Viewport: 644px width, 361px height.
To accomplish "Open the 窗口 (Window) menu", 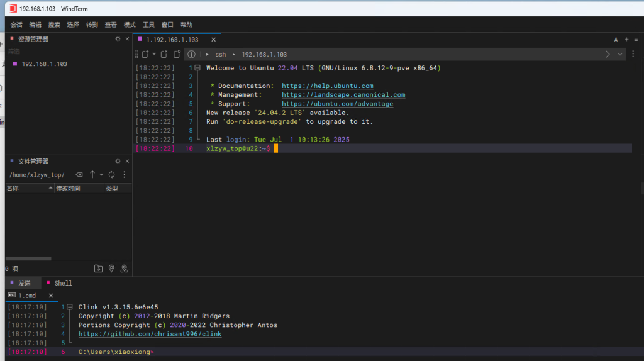I will [x=167, y=25].
